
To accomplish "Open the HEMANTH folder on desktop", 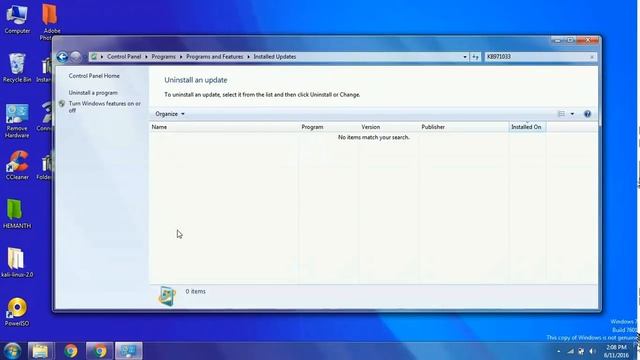I will pos(16,214).
